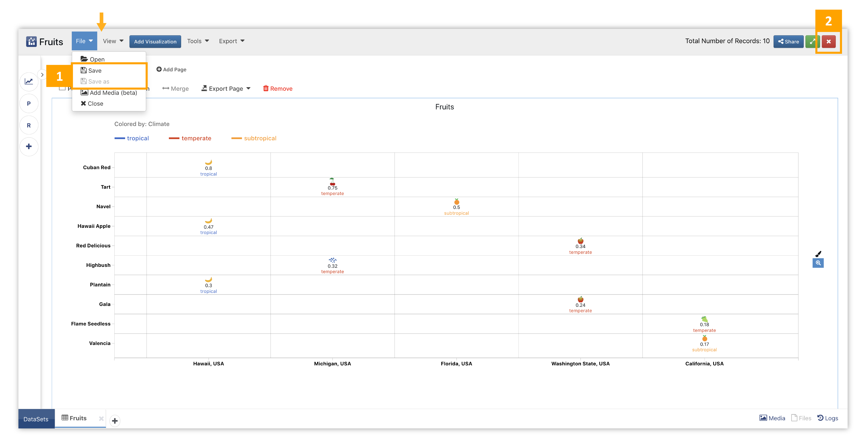Click the chart title Fruits
The image size is (868, 446).
(444, 107)
